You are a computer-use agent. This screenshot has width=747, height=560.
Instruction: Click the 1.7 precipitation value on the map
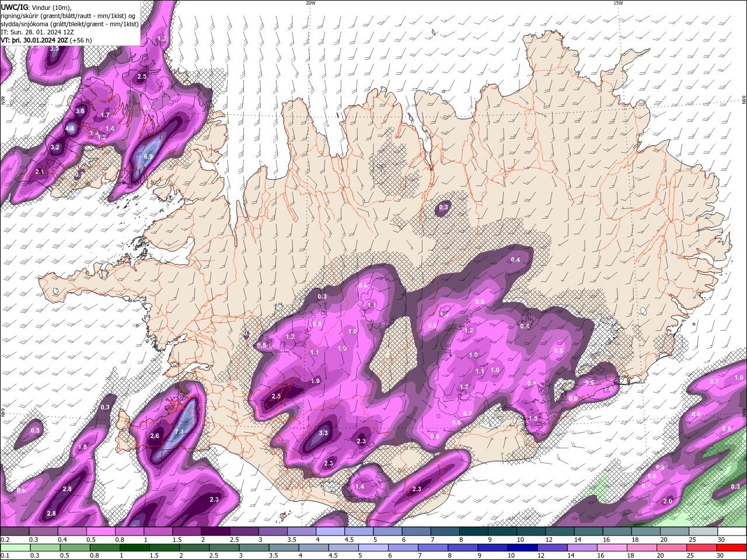tap(105, 115)
